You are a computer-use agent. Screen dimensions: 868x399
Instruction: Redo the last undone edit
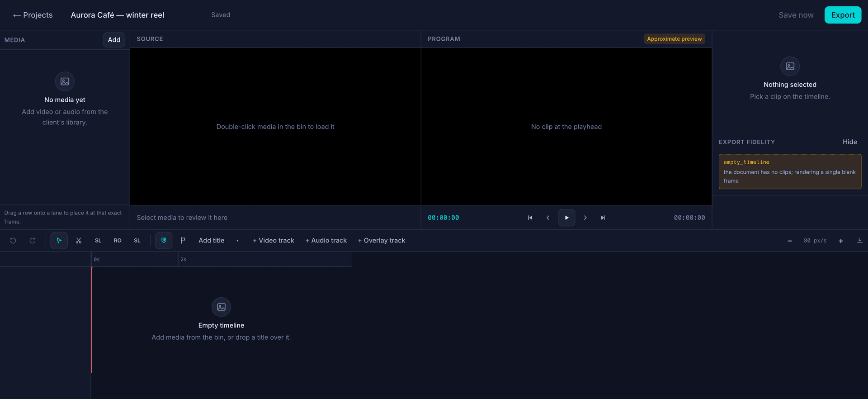coord(33,241)
